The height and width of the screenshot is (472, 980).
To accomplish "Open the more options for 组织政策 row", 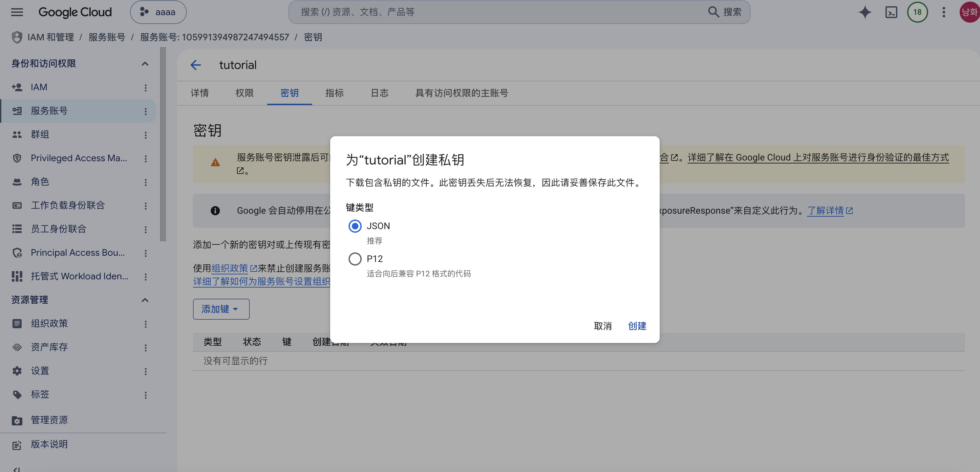I will click(x=145, y=324).
